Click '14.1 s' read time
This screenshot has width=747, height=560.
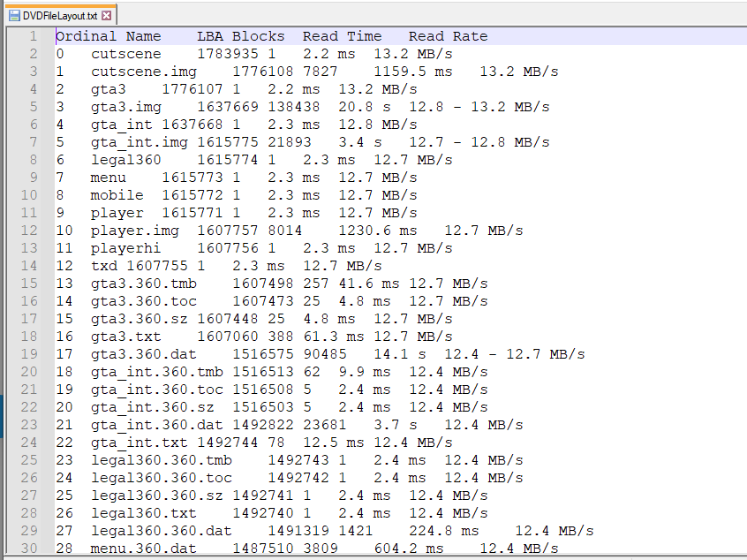click(400, 353)
